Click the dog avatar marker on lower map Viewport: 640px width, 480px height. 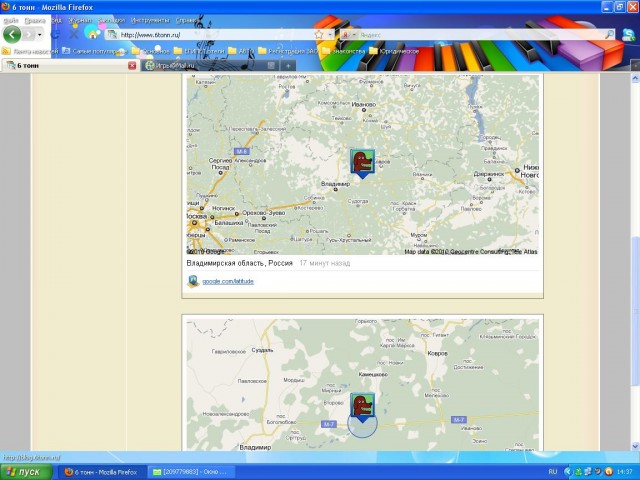(362, 407)
